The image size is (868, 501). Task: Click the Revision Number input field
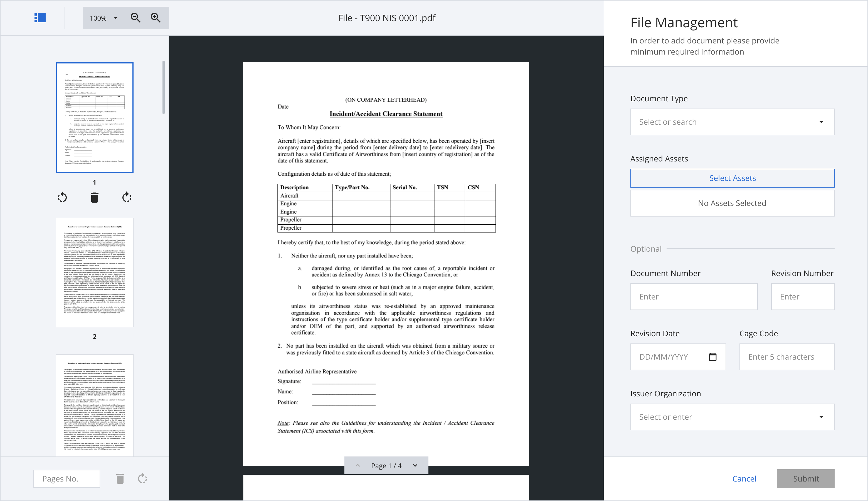coord(802,296)
